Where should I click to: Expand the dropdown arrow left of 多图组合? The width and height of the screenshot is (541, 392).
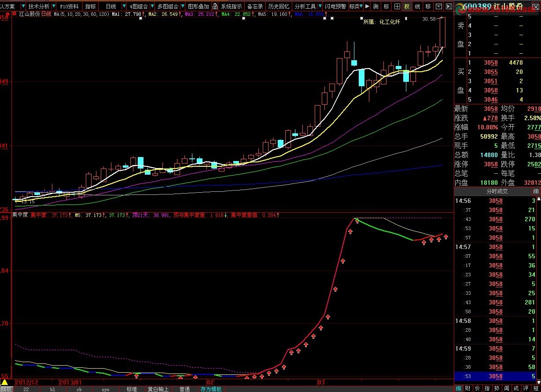152,7
